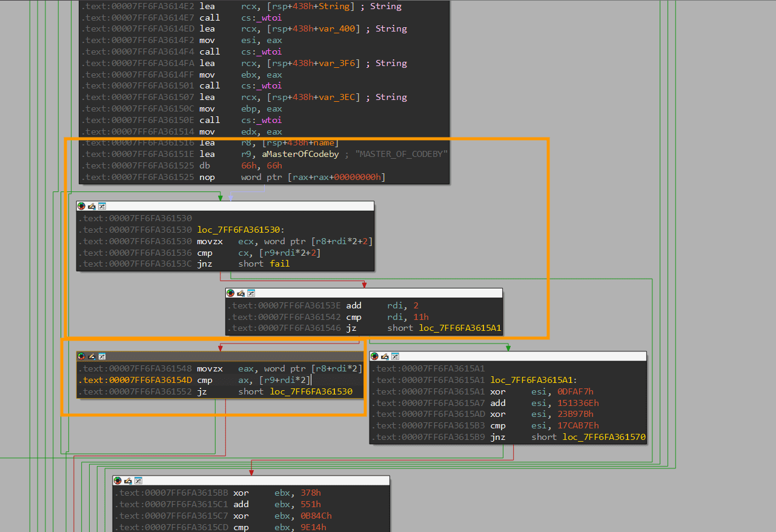
Task: Click the graph group icon on loc_7FF6FA361530 block
Action: point(102,206)
